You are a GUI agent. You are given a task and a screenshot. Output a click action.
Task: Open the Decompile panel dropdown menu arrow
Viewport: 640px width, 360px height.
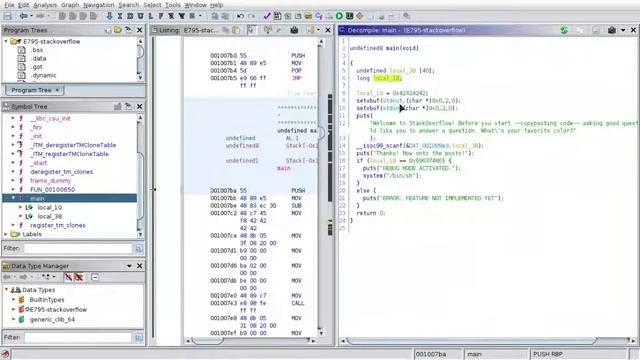tap(623, 30)
